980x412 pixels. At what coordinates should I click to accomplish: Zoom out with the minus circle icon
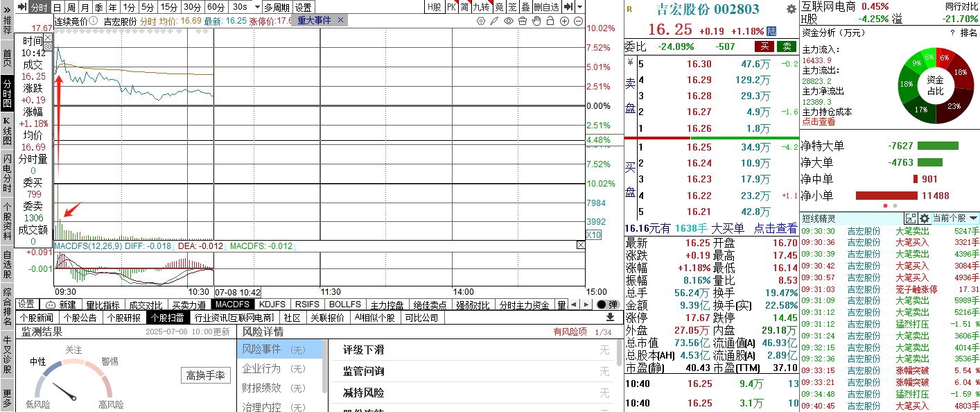click(578, 21)
